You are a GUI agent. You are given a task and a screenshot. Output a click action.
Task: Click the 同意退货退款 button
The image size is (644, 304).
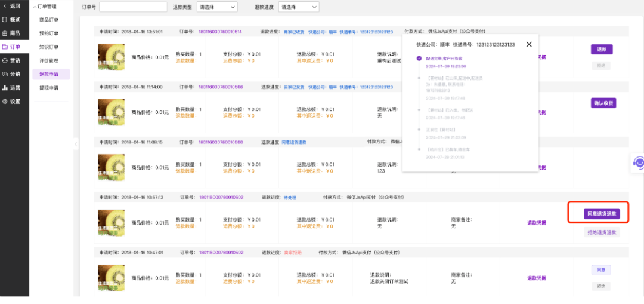pyautogui.click(x=602, y=214)
